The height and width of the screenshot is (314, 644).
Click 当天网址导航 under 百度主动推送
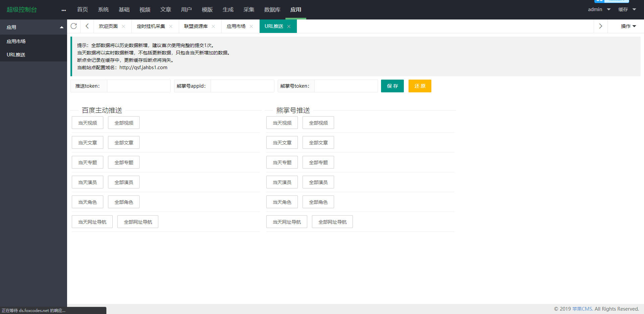coord(92,222)
